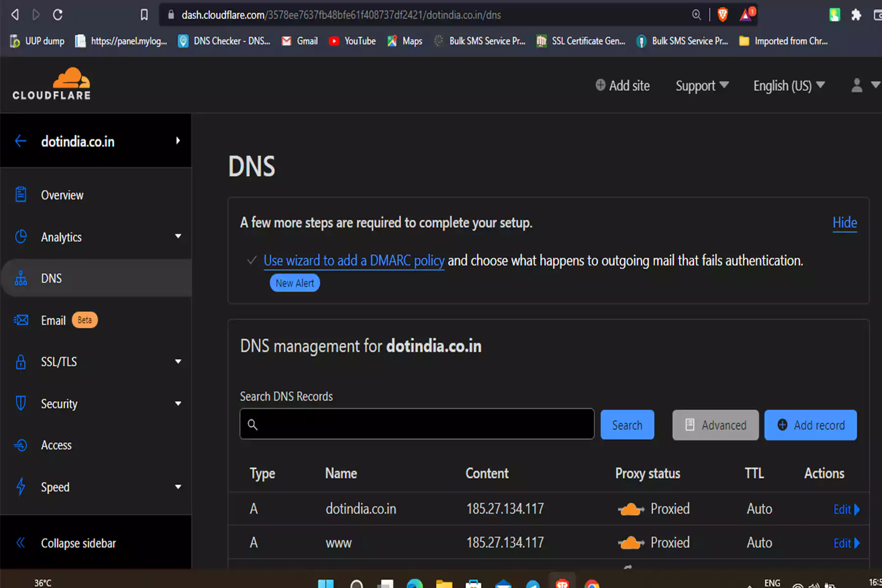Open the user account profile icon
882x588 pixels.
857,86
